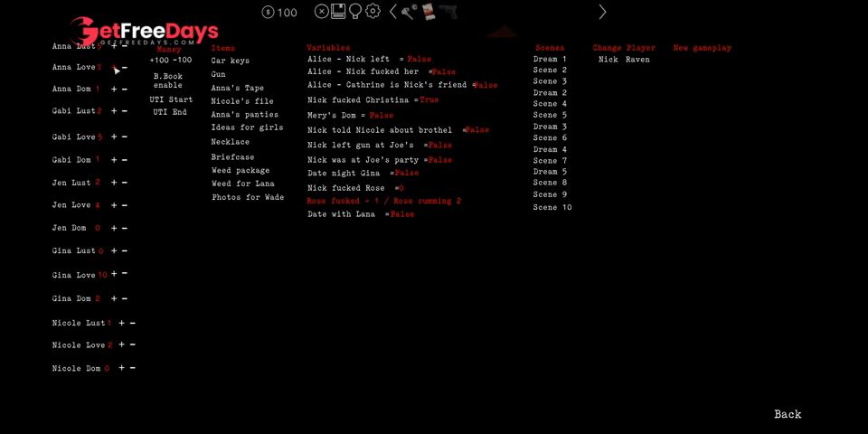Add the Anna's Tape item

[x=238, y=88]
